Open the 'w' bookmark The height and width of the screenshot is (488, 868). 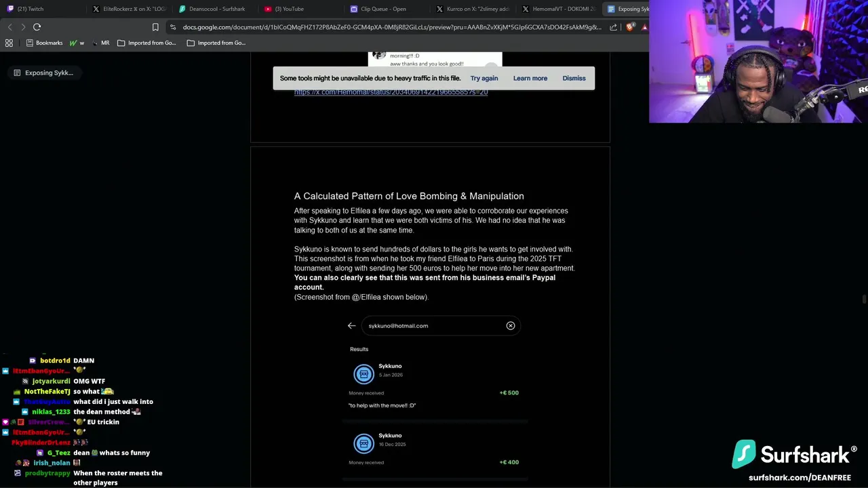[x=77, y=43]
